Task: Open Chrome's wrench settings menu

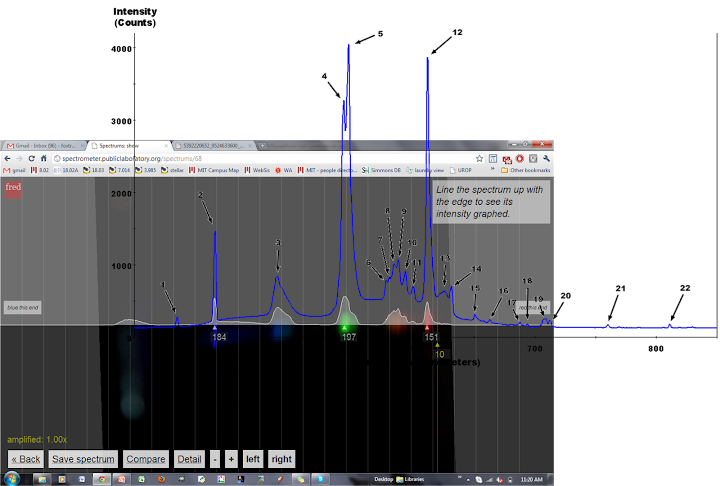Action: click(546, 158)
